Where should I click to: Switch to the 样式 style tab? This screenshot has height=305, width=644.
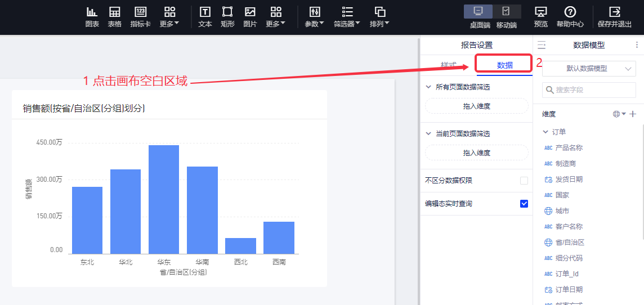pos(448,65)
